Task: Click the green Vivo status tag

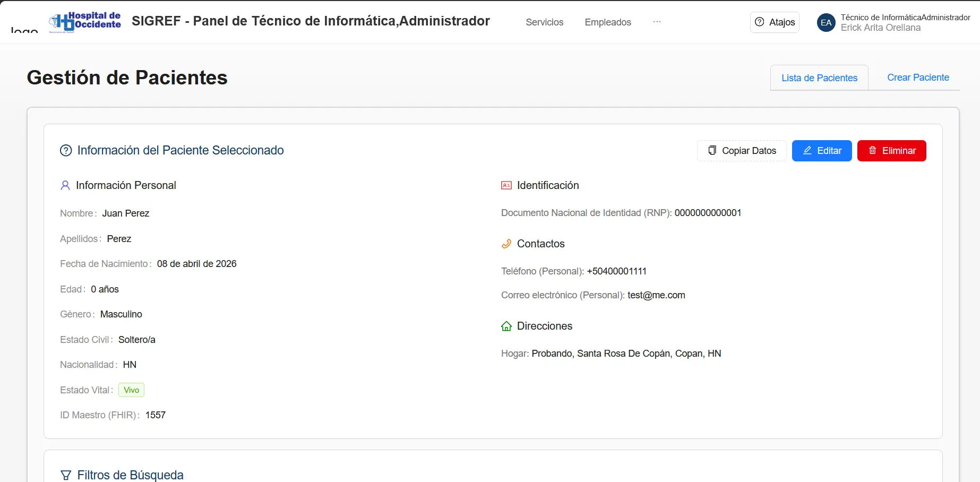Action: tap(131, 390)
